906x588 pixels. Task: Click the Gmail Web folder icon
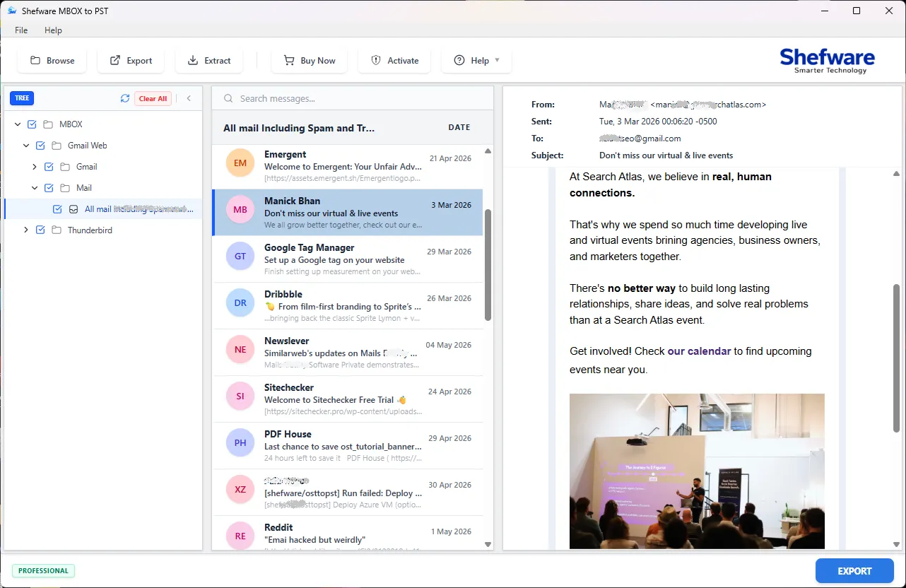click(57, 146)
